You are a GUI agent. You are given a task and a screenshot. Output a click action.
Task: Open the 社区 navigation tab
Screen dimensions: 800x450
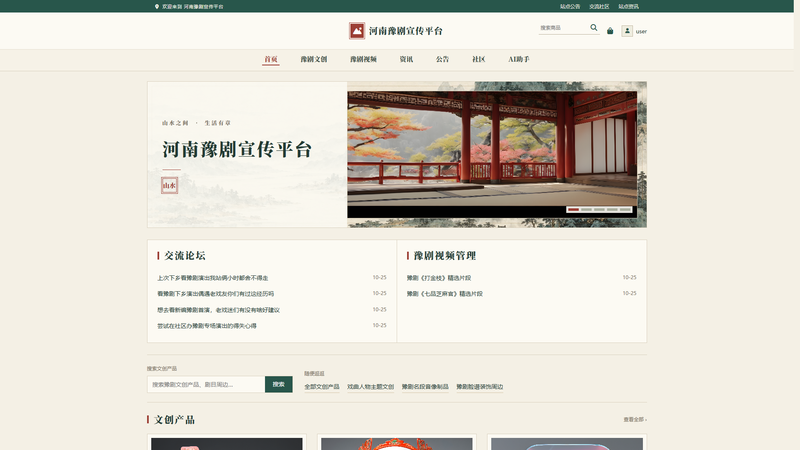[x=479, y=59]
